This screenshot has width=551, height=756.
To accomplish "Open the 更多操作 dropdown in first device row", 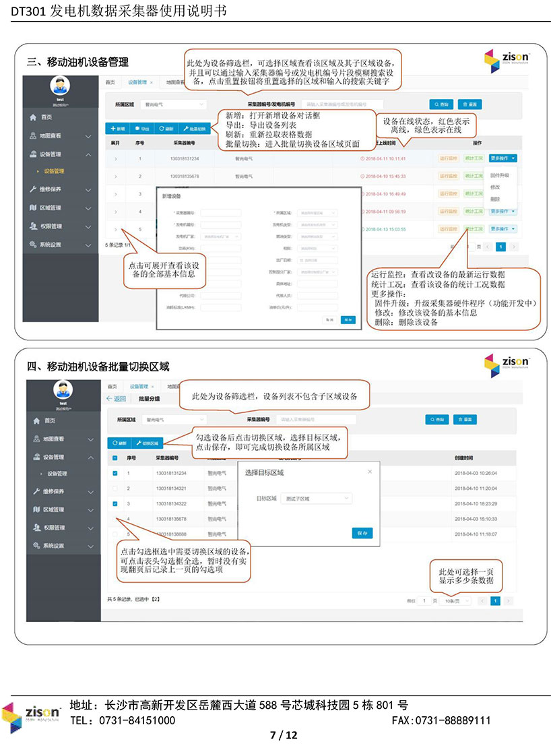I will click(503, 158).
